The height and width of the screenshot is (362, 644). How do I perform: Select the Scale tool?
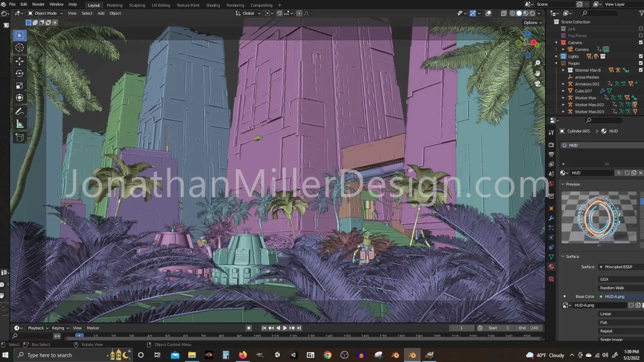[x=19, y=86]
